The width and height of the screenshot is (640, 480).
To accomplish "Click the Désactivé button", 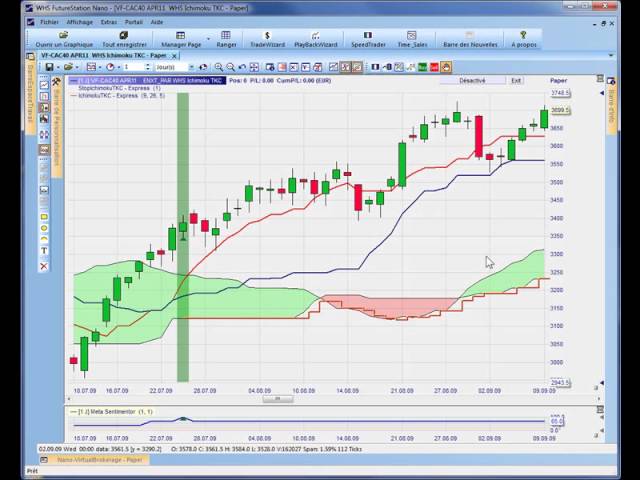I will point(472,81).
